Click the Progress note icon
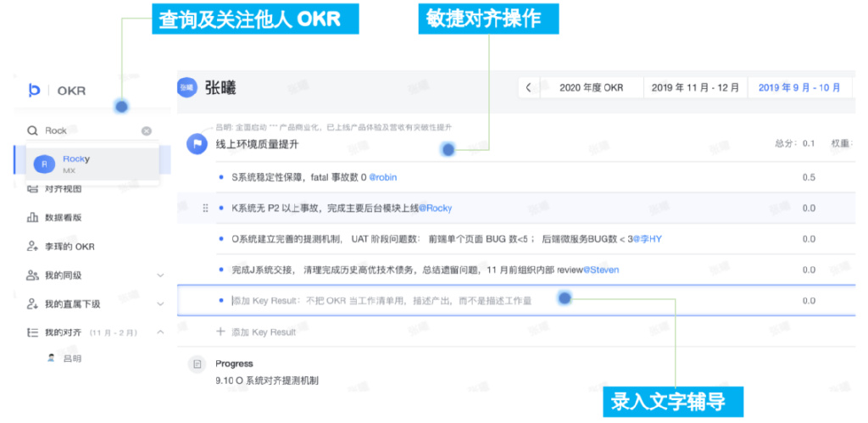The image size is (868, 423). click(x=196, y=364)
